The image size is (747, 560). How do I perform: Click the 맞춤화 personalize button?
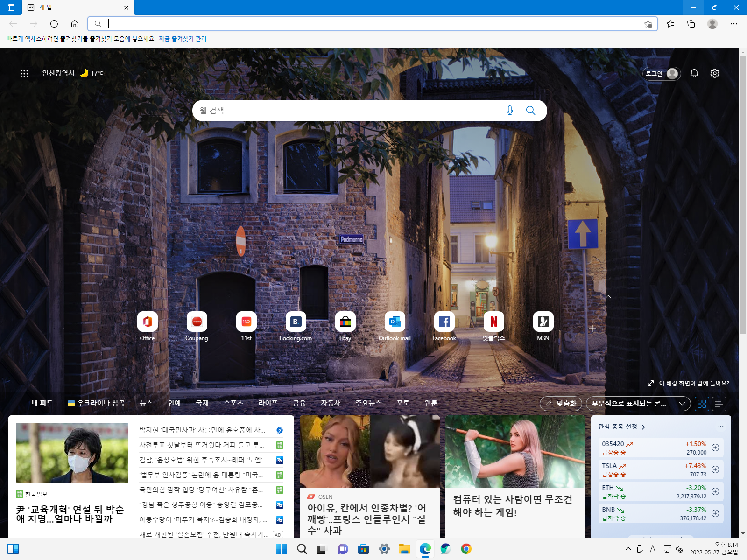pyautogui.click(x=561, y=404)
